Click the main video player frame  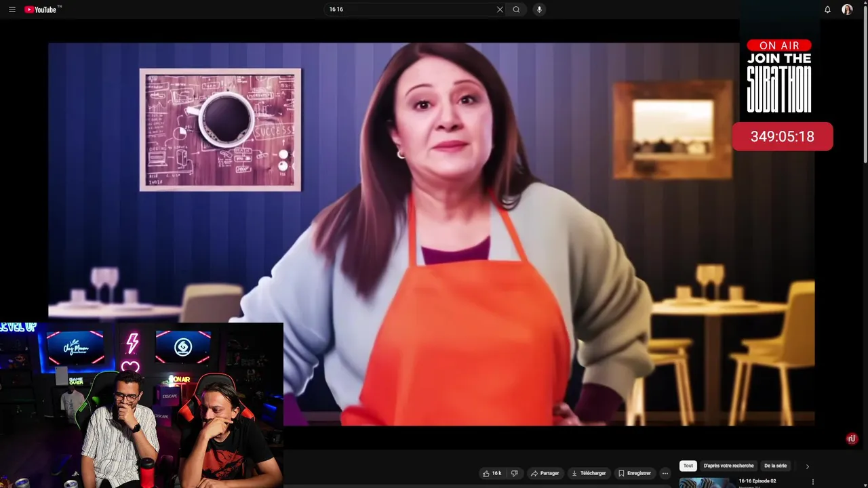point(431,234)
